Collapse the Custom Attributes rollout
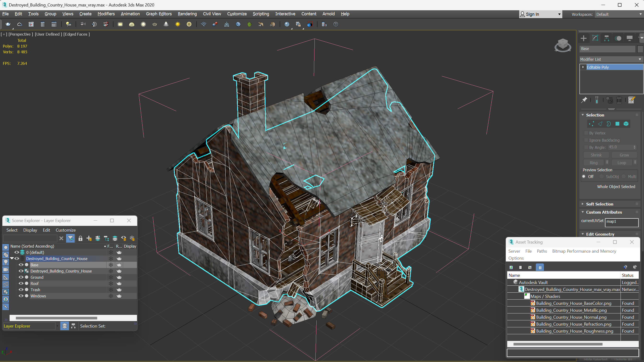The width and height of the screenshot is (644, 362). [583, 212]
